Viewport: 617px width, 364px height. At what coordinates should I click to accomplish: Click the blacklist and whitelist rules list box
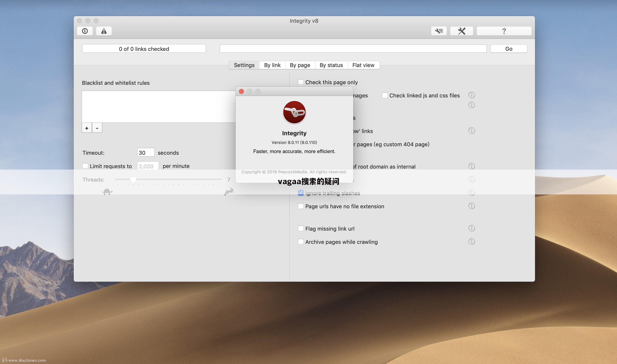click(159, 107)
